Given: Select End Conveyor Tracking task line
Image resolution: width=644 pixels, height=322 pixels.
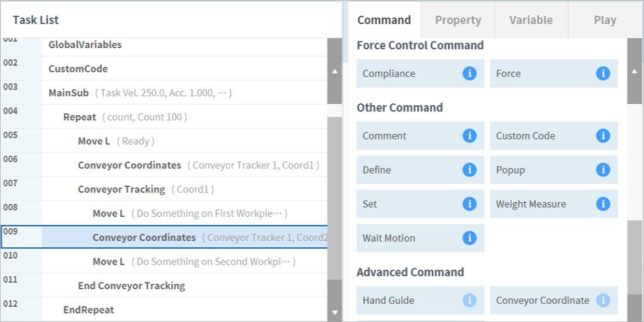Looking at the screenshot, I should (x=131, y=286).
